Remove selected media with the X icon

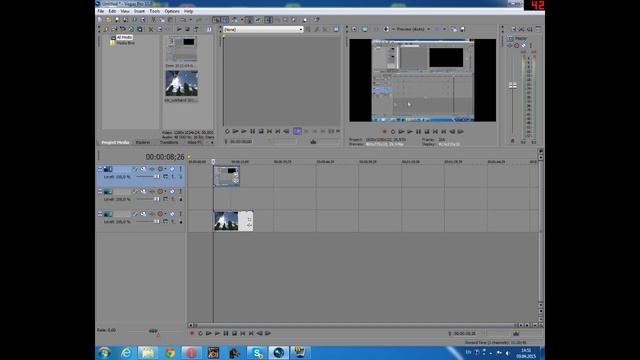151,29
